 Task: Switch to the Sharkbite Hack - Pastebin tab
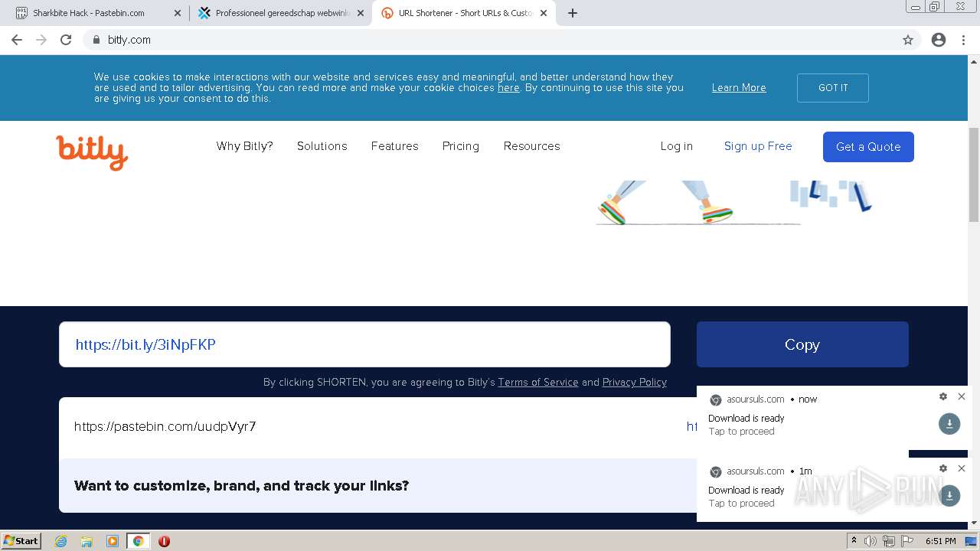coord(97,13)
